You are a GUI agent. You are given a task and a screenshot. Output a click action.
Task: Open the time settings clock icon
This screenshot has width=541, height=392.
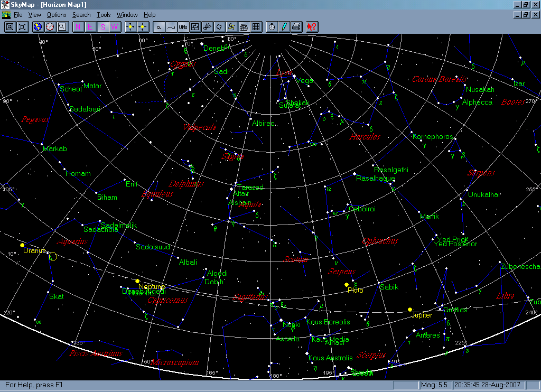(x=50, y=27)
